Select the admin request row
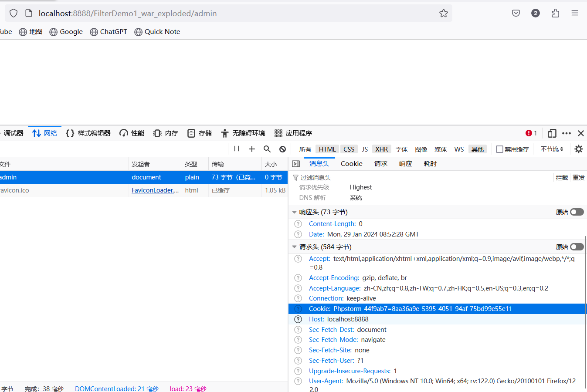This screenshot has width=587, height=392. pos(144,177)
